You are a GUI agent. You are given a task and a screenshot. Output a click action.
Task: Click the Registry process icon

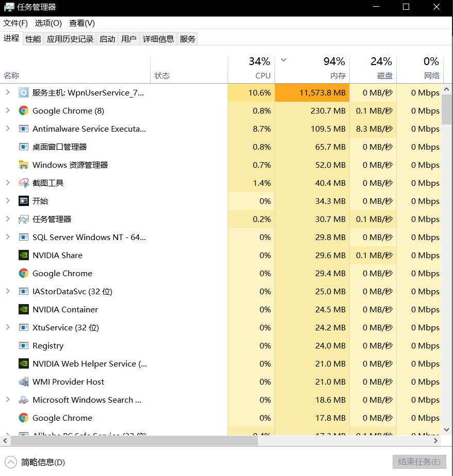coord(24,345)
